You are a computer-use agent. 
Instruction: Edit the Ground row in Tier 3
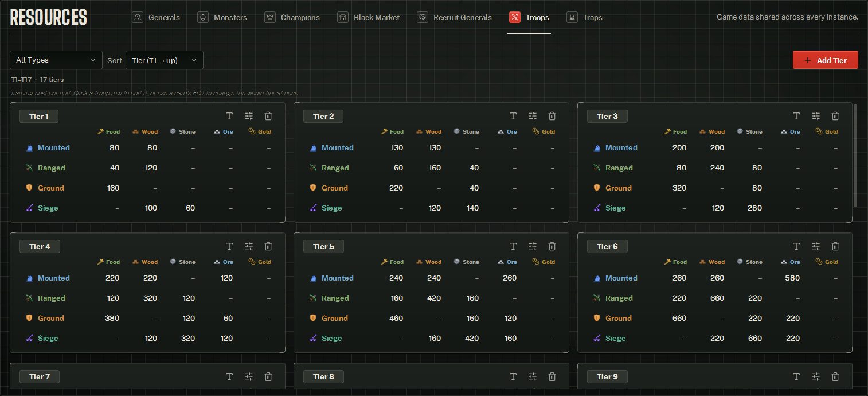[x=714, y=188]
